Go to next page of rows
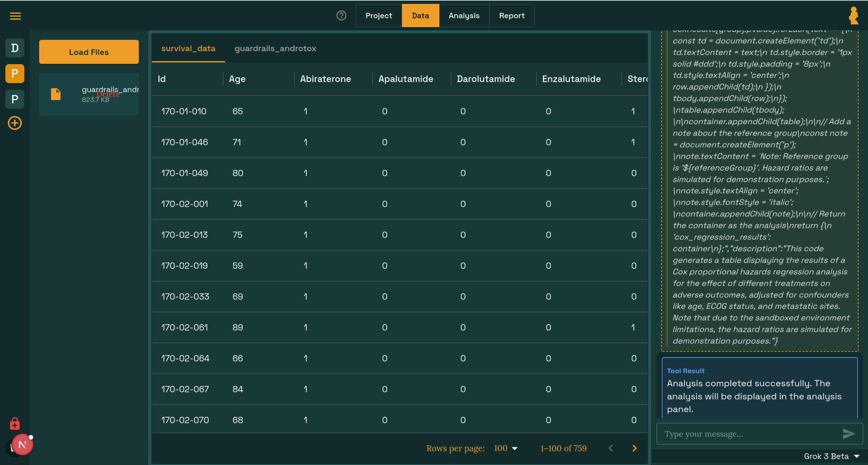 [x=634, y=448]
